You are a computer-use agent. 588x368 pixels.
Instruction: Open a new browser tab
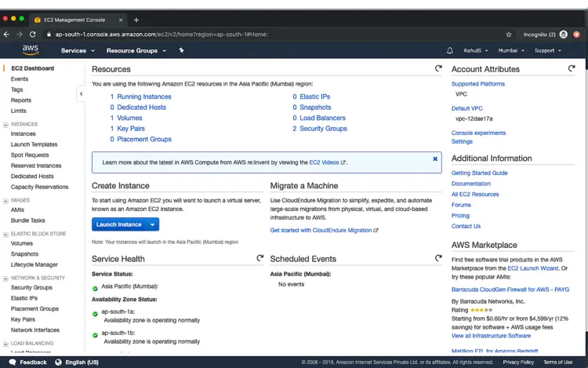click(x=136, y=20)
